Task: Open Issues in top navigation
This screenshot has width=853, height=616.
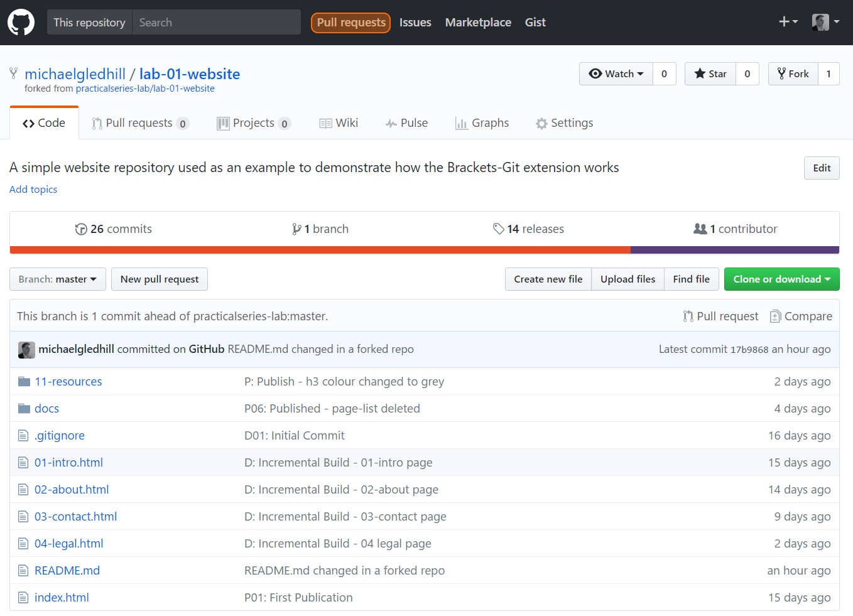Action: 415,23
